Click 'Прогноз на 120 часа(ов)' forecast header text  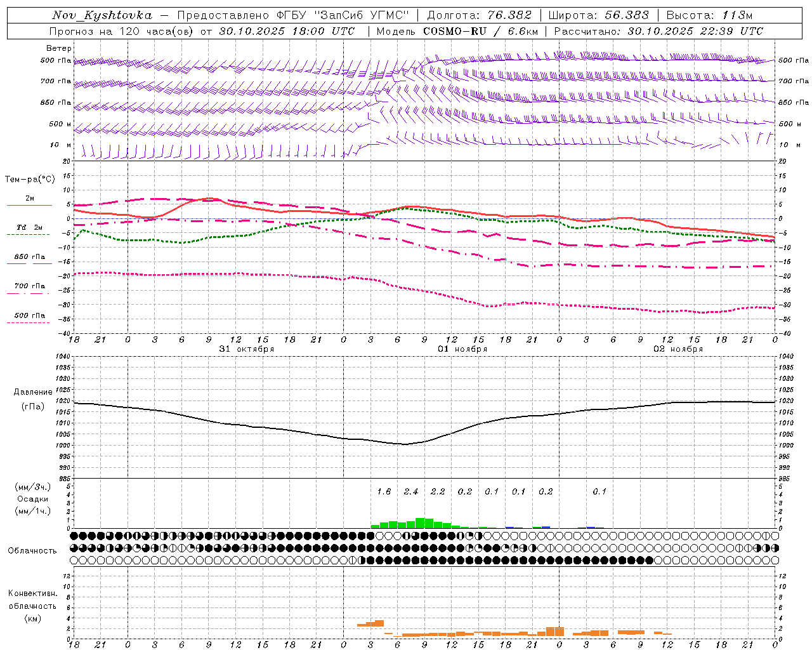pyautogui.click(x=122, y=31)
